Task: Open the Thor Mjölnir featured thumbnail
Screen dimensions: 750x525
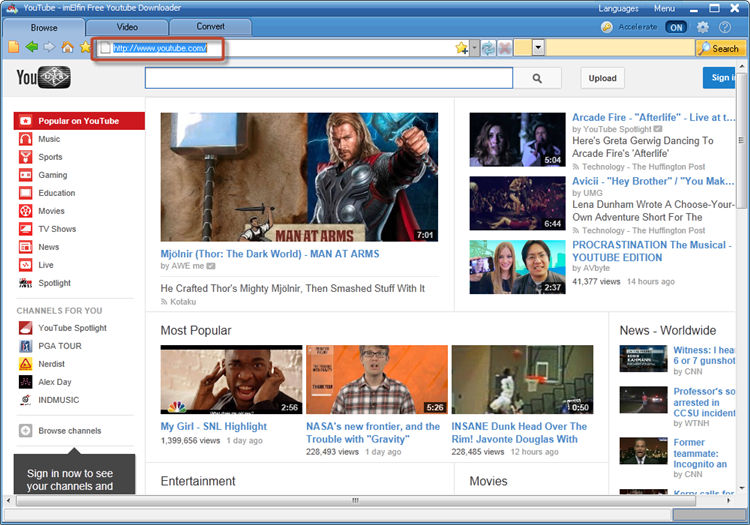Action: 299,177
